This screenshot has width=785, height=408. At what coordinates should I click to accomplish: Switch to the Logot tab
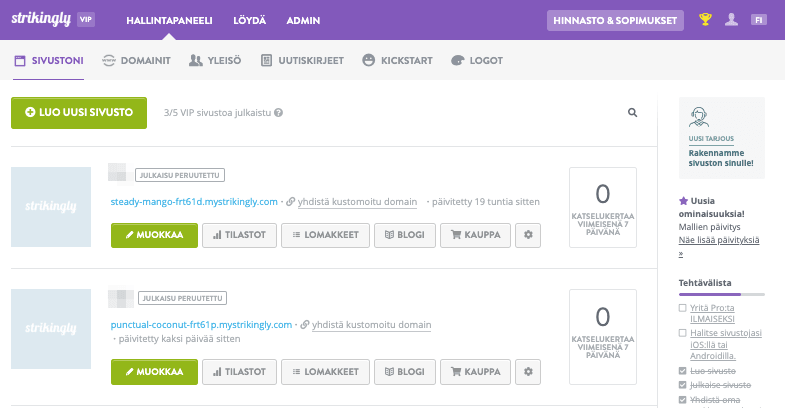(x=477, y=61)
